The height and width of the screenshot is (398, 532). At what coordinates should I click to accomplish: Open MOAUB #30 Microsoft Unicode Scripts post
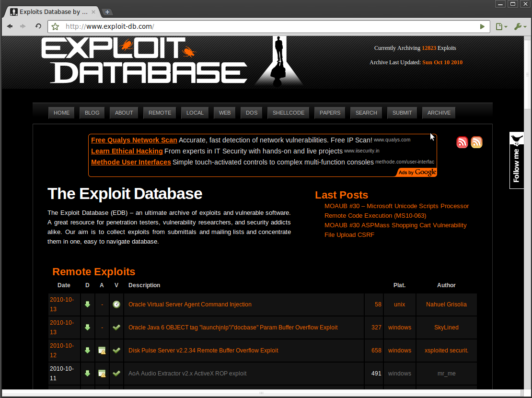[x=397, y=211]
